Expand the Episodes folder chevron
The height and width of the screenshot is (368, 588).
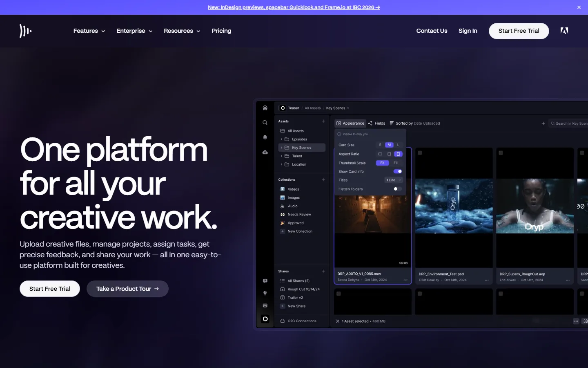coord(281,139)
